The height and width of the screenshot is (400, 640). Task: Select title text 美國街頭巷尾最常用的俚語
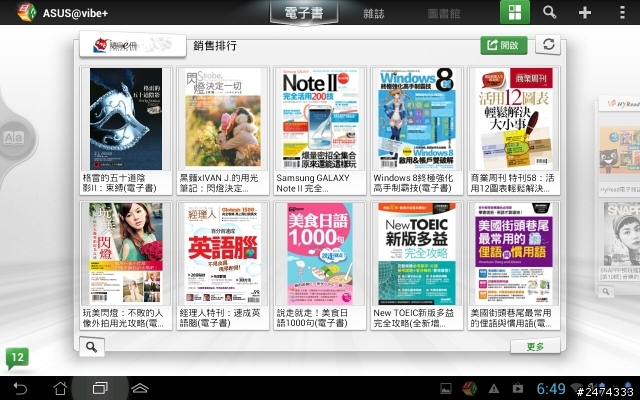click(x=511, y=318)
